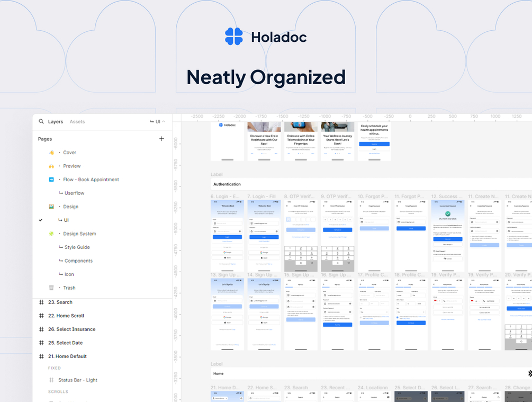Select the 20. Verify P... frame thumbnail
Screen dimensions: 532x402
click(518, 314)
